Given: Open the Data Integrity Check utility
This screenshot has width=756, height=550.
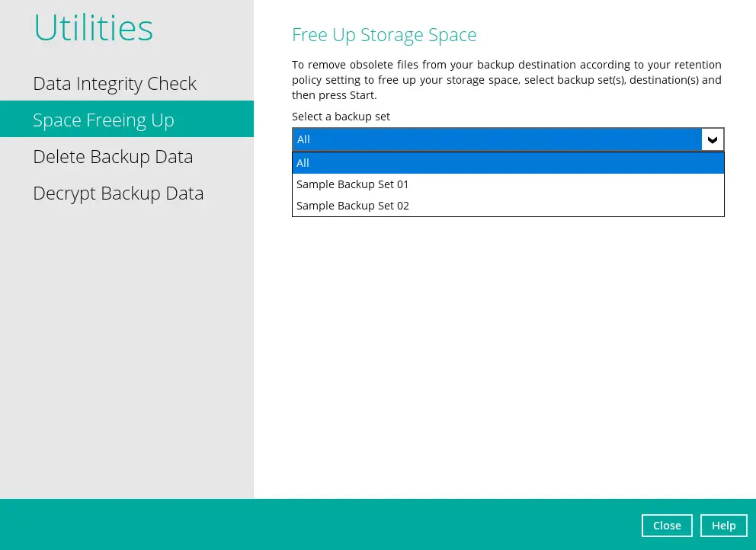Looking at the screenshot, I should (x=114, y=84).
